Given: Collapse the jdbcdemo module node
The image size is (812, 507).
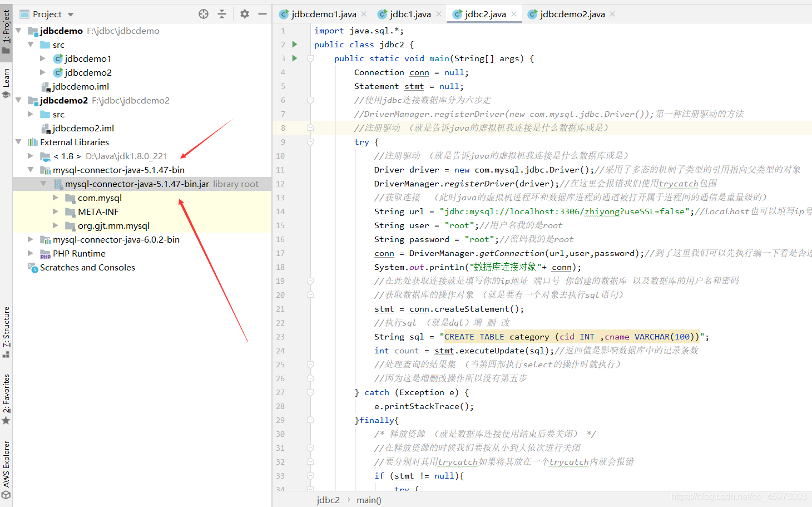Looking at the screenshot, I should click(18, 31).
